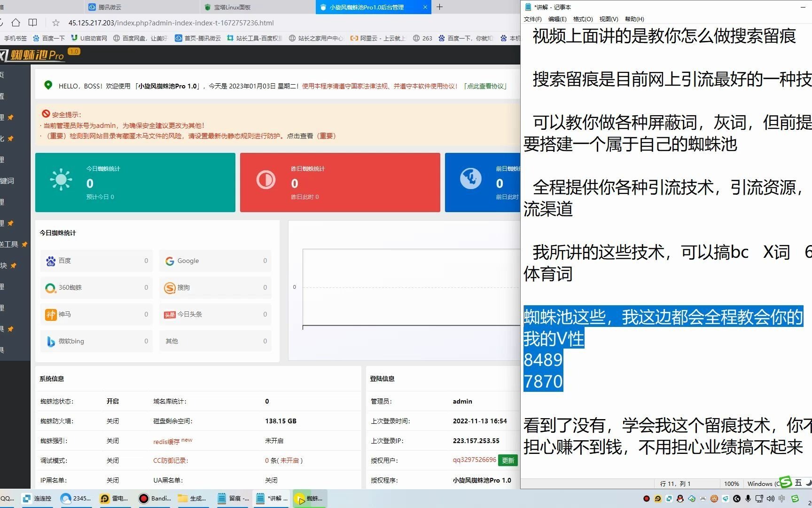
Task: Open the 手机书签 bookmark folder
Action: pos(16,38)
